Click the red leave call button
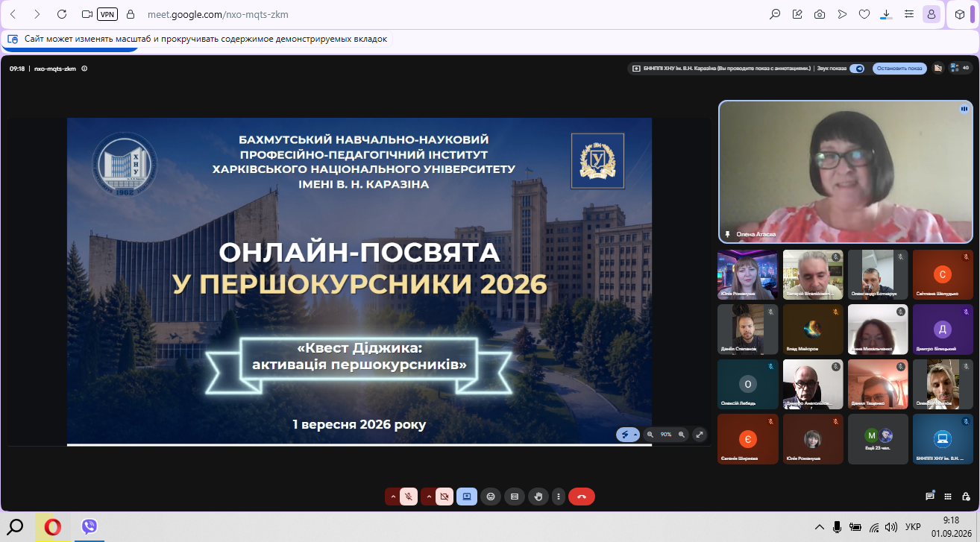Image resolution: width=980 pixels, height=542 pixels. tap(582, 496)
